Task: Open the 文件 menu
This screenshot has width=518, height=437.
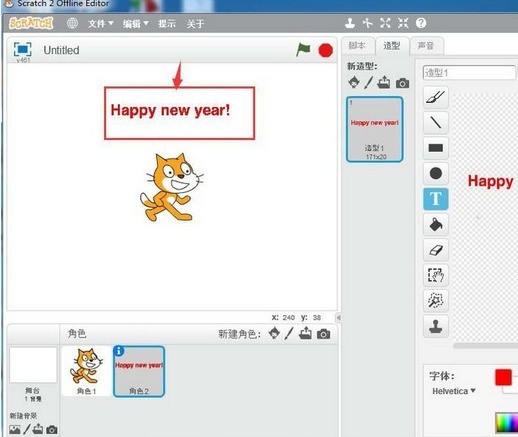Action: tap(100, 24)
